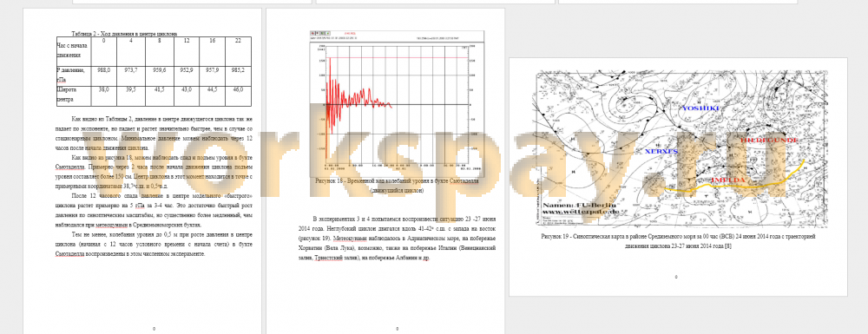
Task: Click the red HILDEGUNDE label on map
Action: click(x=769, y=141)
